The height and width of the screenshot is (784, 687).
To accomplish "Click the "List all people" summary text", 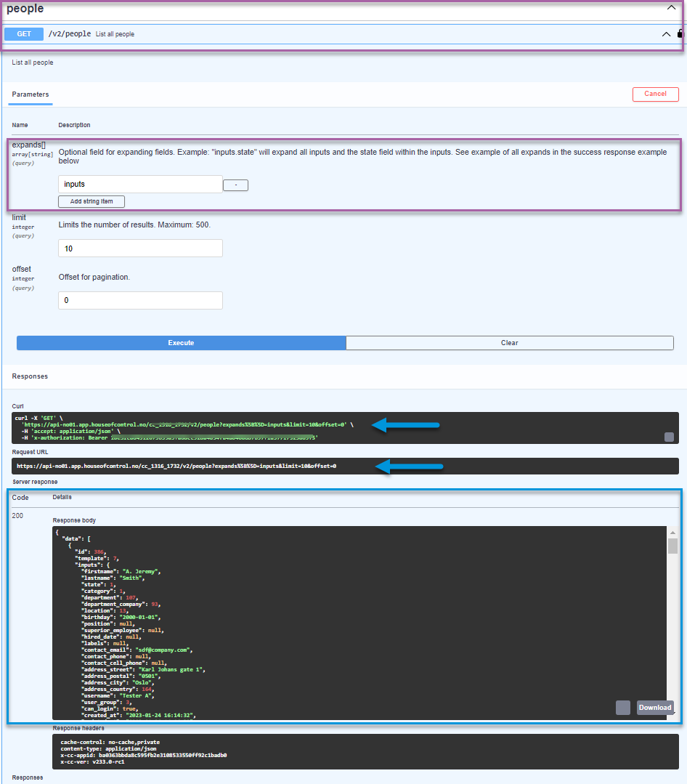I will pos(115,34).
